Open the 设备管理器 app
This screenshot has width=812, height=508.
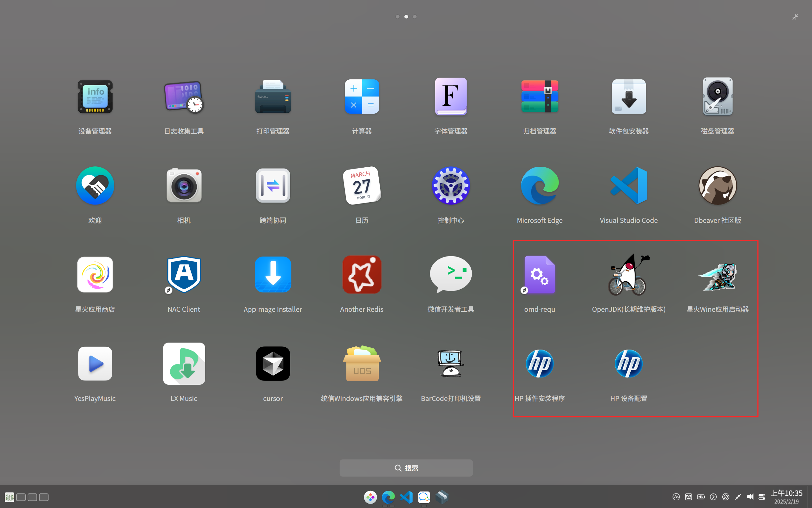(x=95, y=97)
